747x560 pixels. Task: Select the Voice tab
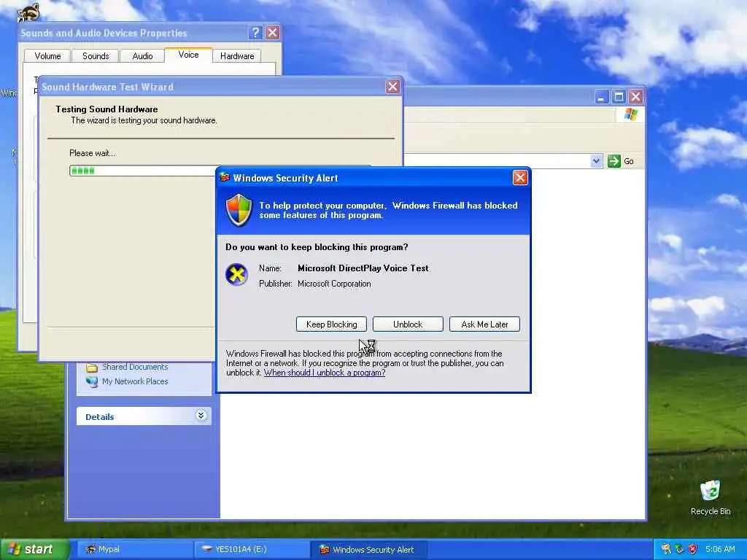coord(188,55)
